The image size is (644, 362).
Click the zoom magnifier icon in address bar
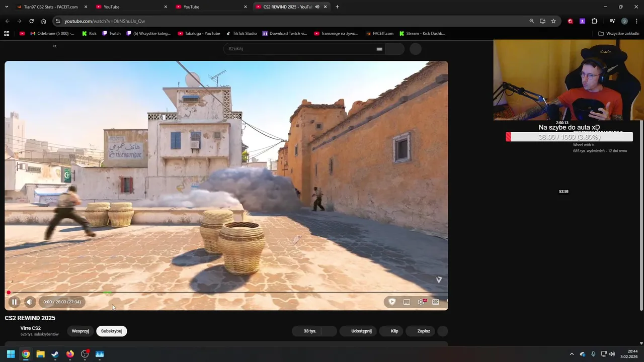[532, 21]
